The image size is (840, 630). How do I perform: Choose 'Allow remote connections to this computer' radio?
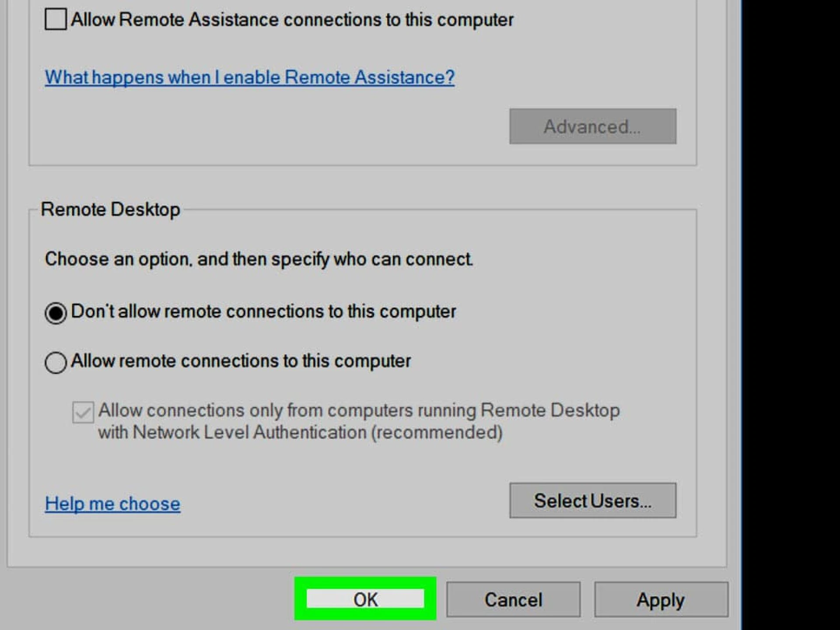pyautogui.click(x=56, y=362)
